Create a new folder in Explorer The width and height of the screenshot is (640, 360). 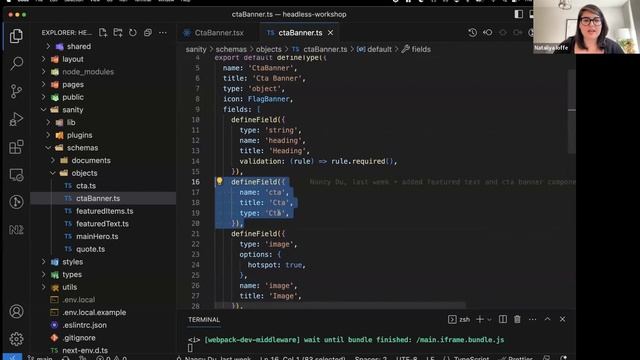point(118,32)
